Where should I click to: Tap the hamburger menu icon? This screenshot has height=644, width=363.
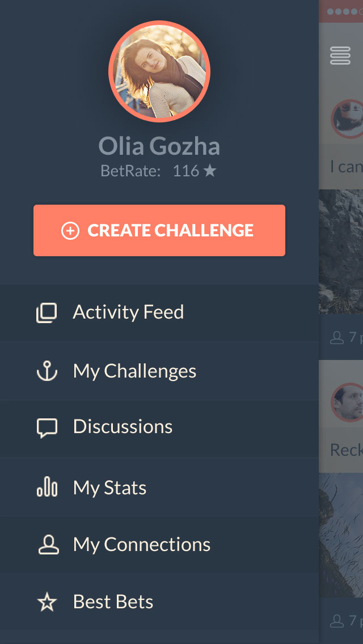point(340,56)
